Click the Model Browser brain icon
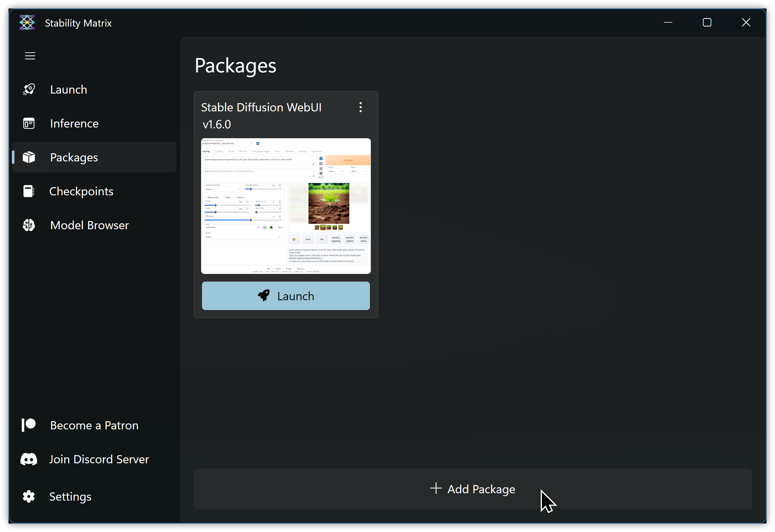This screenshot has width=775, height=532. [29, 225]
